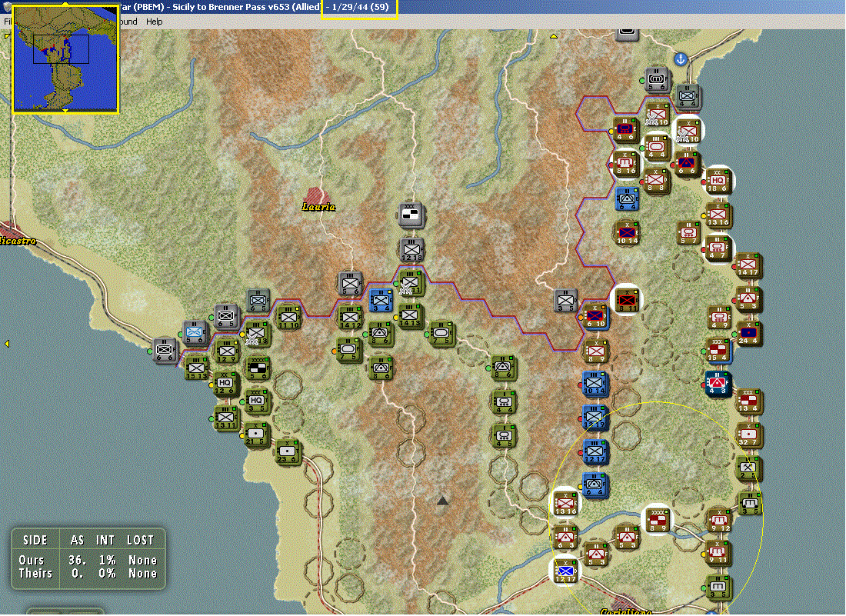Select the brown XX HQ unit 18-6
The image size is (846, 616).
718,181
